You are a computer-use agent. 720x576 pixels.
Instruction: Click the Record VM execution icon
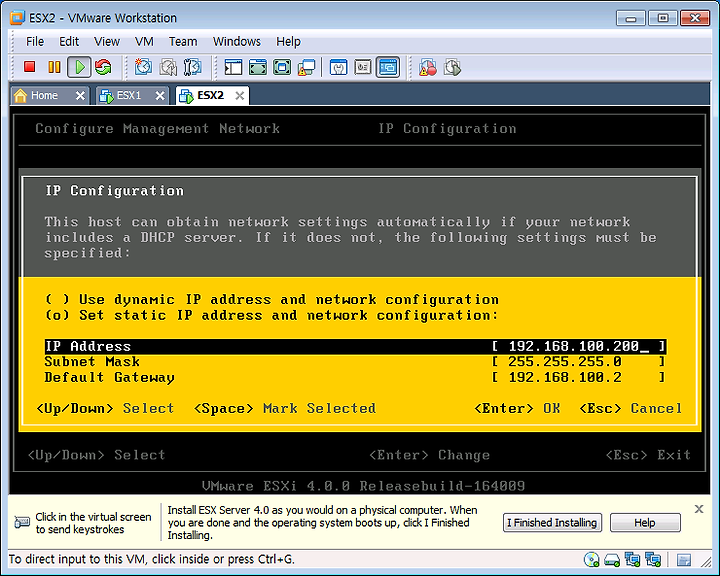[428, 68]
